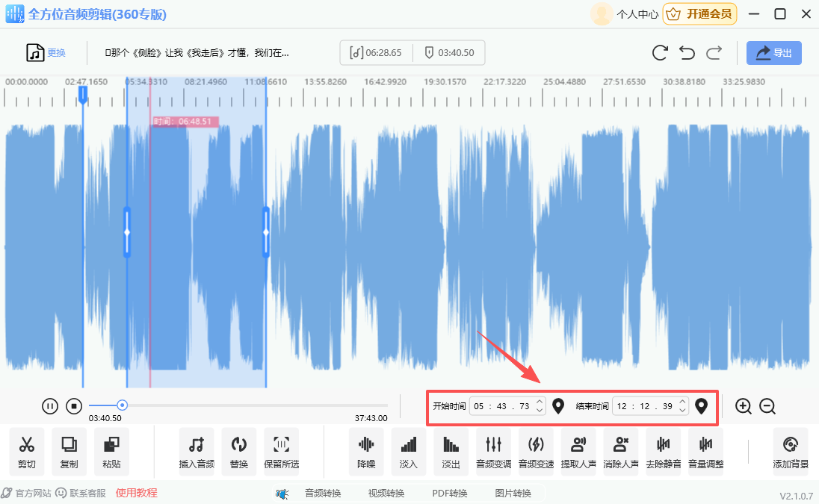The width and height of the screenshot is (819, 504).
Task: Open the 使用教程 tutorial link
Action: click(136, 493)
